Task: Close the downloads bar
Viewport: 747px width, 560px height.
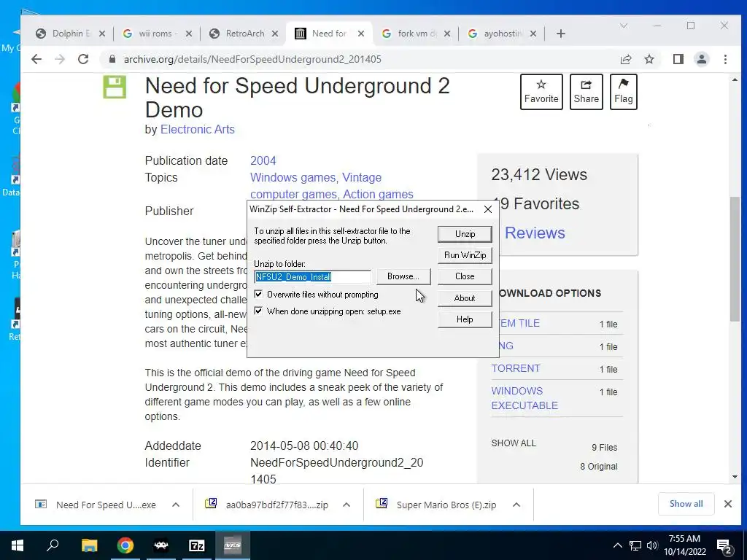Action: pos(727,504)
